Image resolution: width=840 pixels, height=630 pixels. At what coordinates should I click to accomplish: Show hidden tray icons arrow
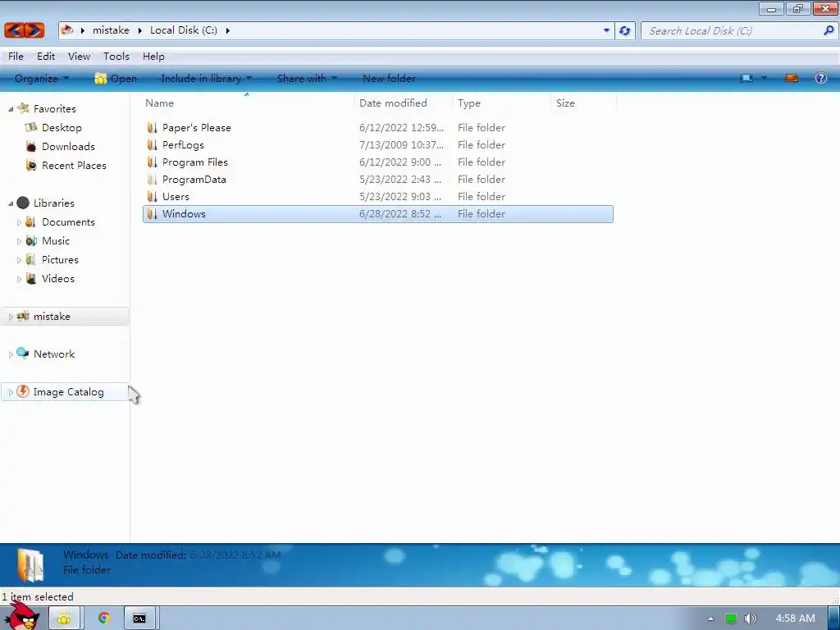710,619
